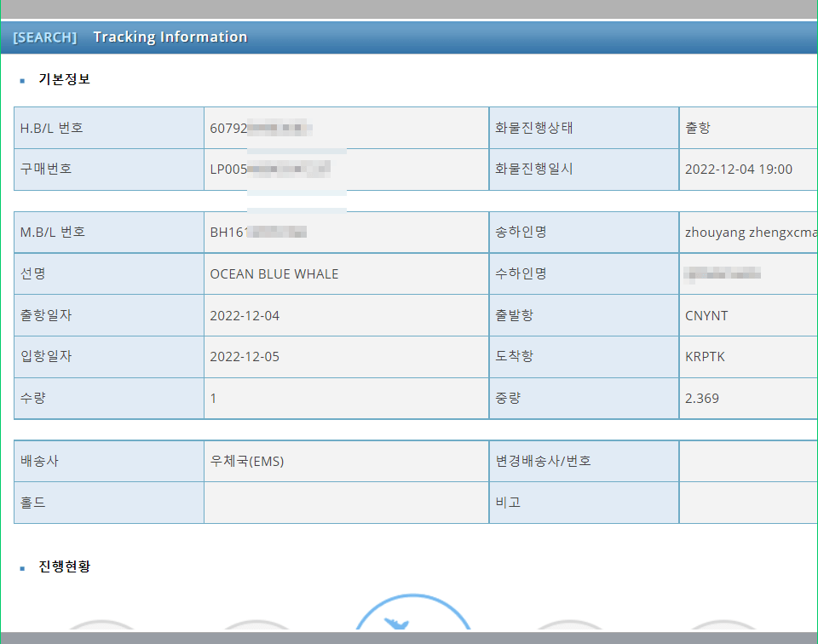Screen dimensions: 818x644
Task: Select the purchase number starting LP005
Action: (x=270, y=169)
